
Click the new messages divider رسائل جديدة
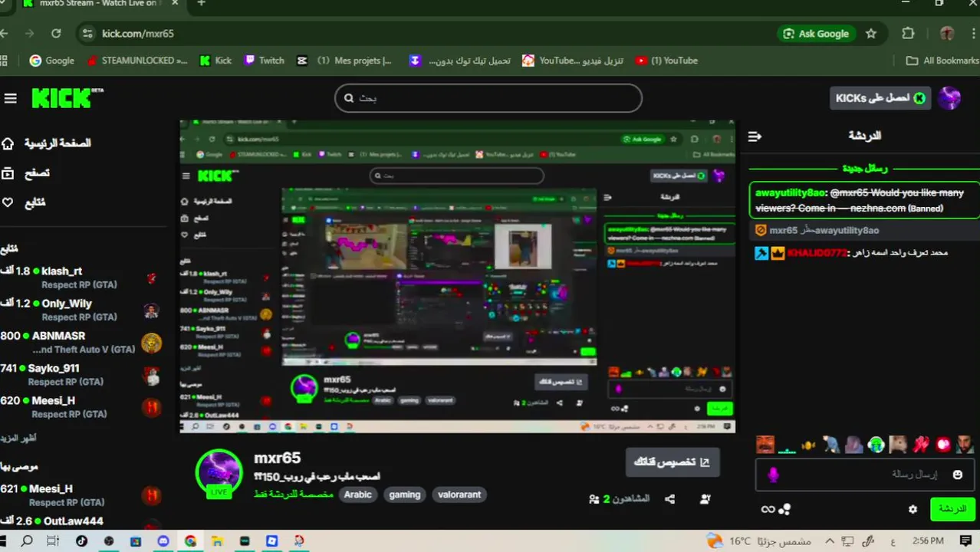[x=864, y=168]
